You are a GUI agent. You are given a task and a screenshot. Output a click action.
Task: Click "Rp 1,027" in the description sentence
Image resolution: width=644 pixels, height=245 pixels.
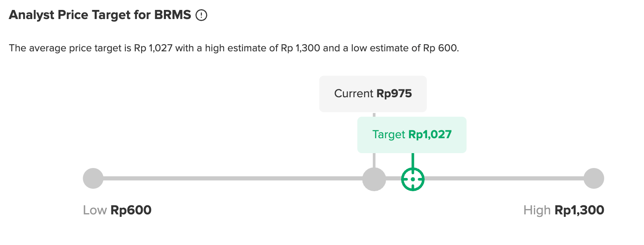tap(154, 48)
